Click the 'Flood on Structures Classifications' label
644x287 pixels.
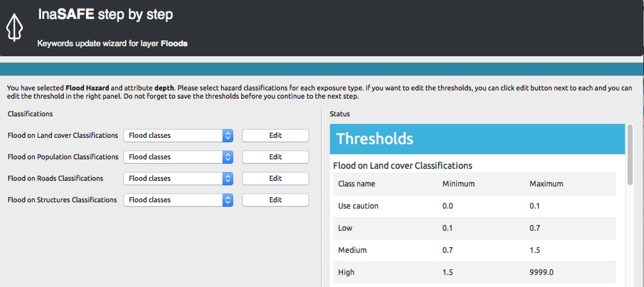[62, 200]
